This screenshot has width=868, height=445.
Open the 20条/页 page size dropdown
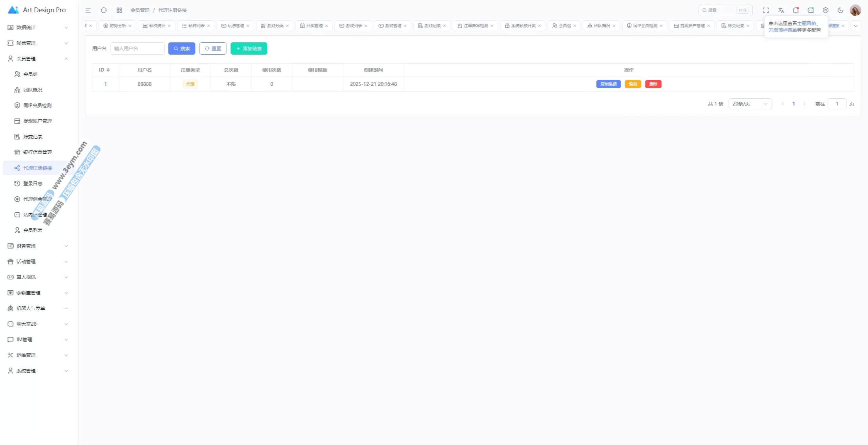[x=750, y=104]
